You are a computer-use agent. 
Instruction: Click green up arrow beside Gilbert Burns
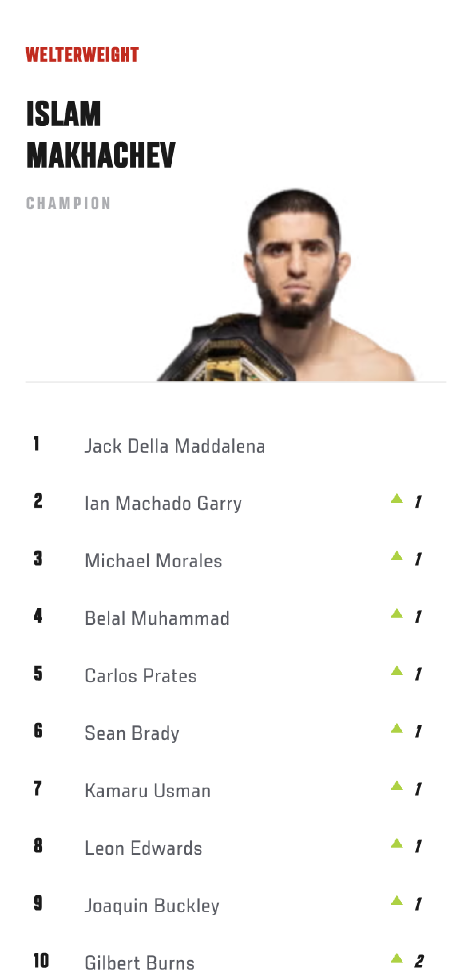click(x=397, y=958)
